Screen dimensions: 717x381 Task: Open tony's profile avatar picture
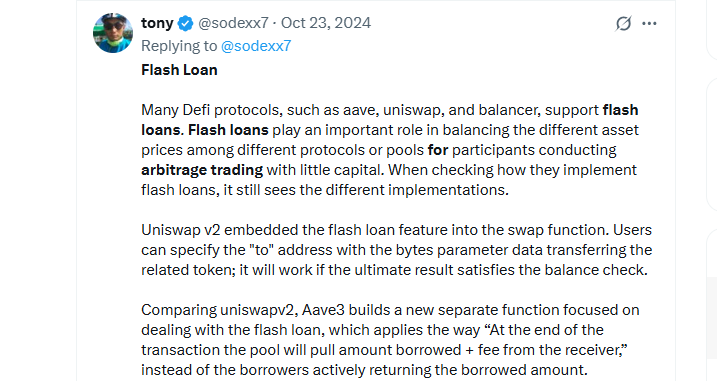(x=113, y=33)
